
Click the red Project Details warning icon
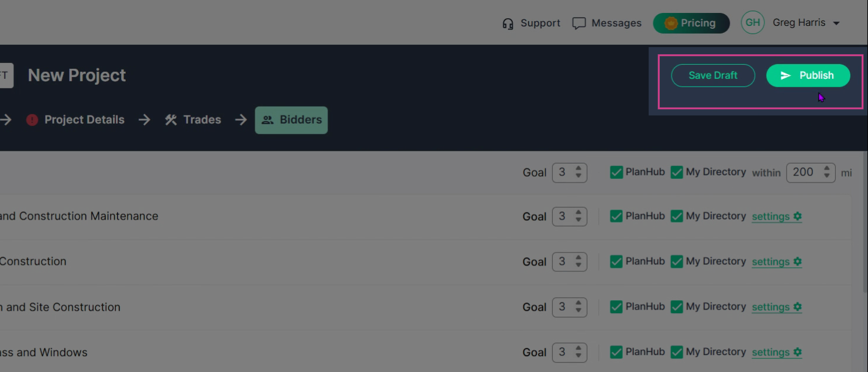32,119
